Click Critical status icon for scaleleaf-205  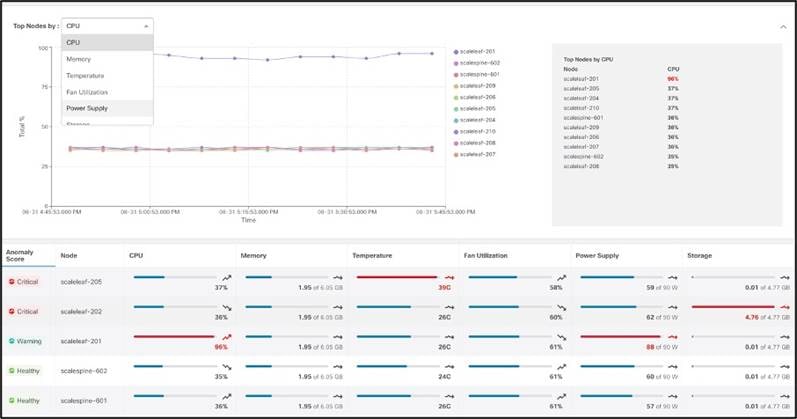click(x=12, y=281)
